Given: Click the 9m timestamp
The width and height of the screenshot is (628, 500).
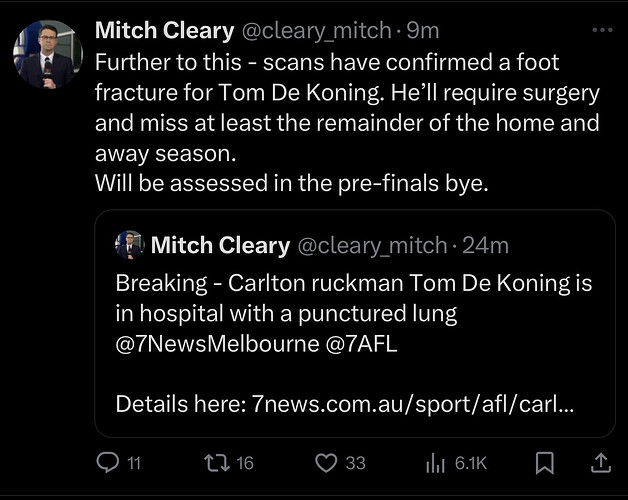Looking at the screenshot, I should (x=423, y=30).
